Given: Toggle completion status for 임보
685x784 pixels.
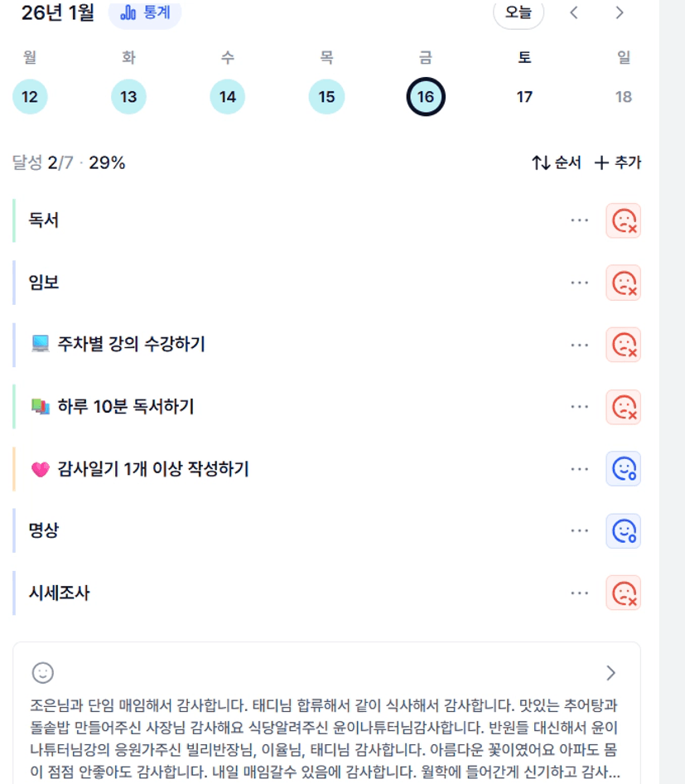Looking at the screenshot, I should pos(623,283).
